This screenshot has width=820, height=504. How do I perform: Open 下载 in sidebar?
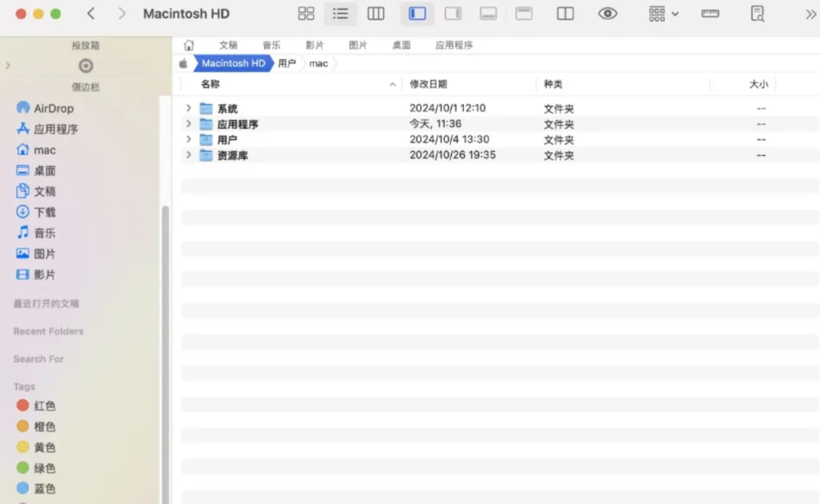point(36,213)
